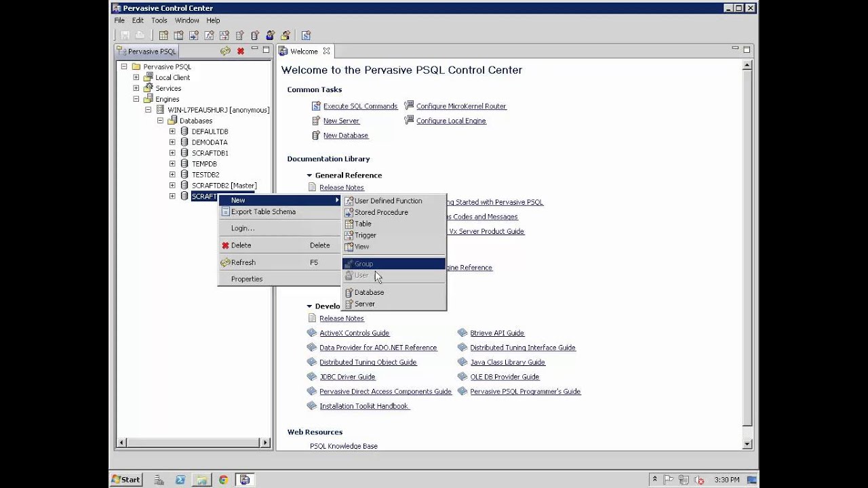Choose Properties from the context menu
868x488 pixels.
click(279, 279)
